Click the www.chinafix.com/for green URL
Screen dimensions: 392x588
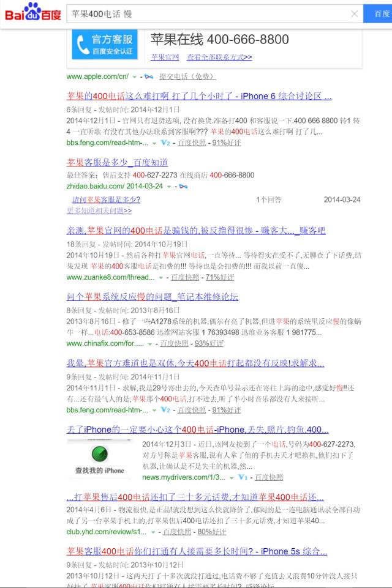[105, 343]
